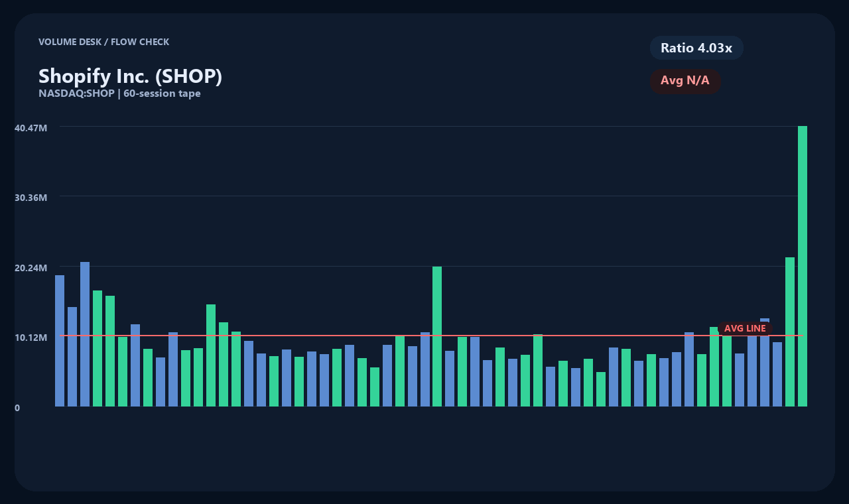
Task: Select the tallest green bar at far right
Action: point(803,266)
